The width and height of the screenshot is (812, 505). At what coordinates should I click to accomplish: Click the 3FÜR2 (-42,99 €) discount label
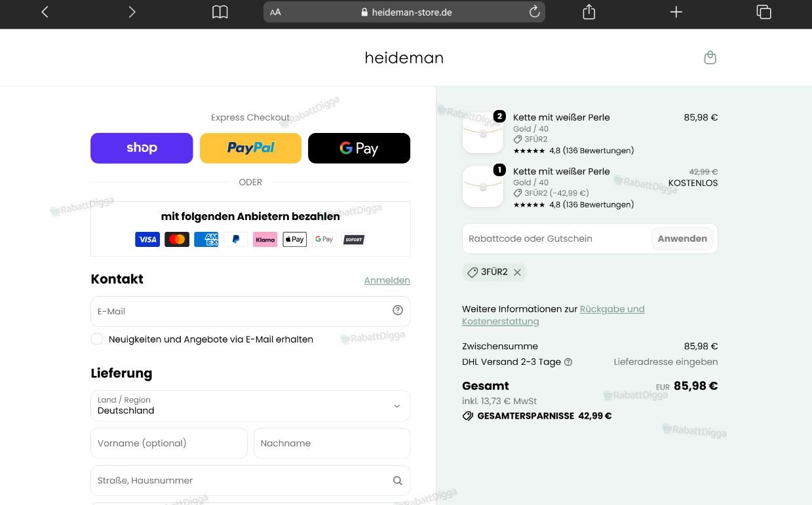pos(556,193)
